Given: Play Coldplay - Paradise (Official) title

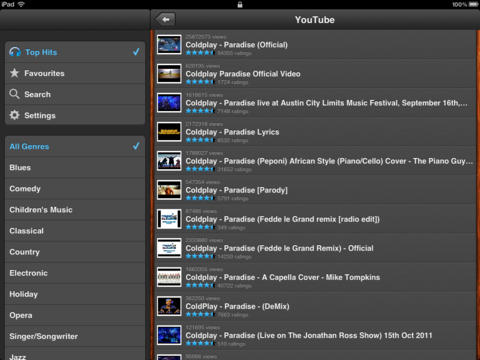Looking at the screenshot, I should pos(237,45).
